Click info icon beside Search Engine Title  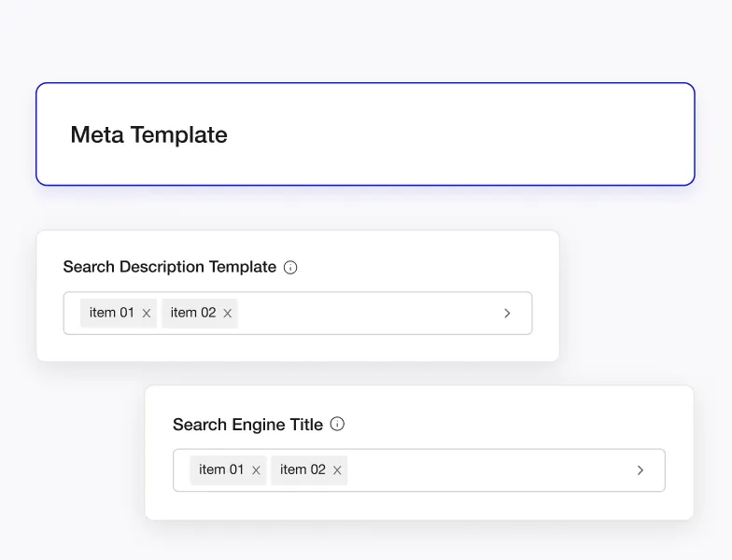click(337, 424)
